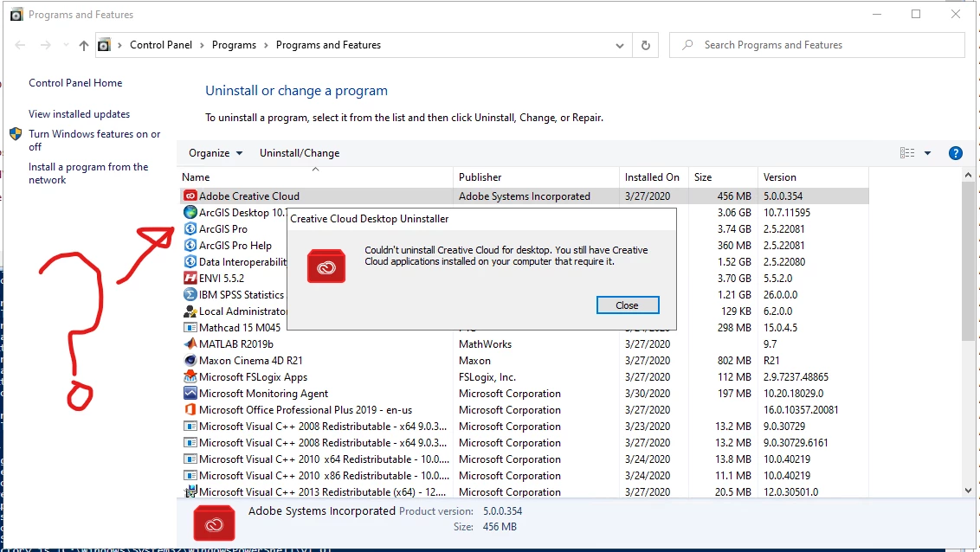
Task: Click the Adobe Creative Cloud list icon
Action: click(x=190, y=196)
